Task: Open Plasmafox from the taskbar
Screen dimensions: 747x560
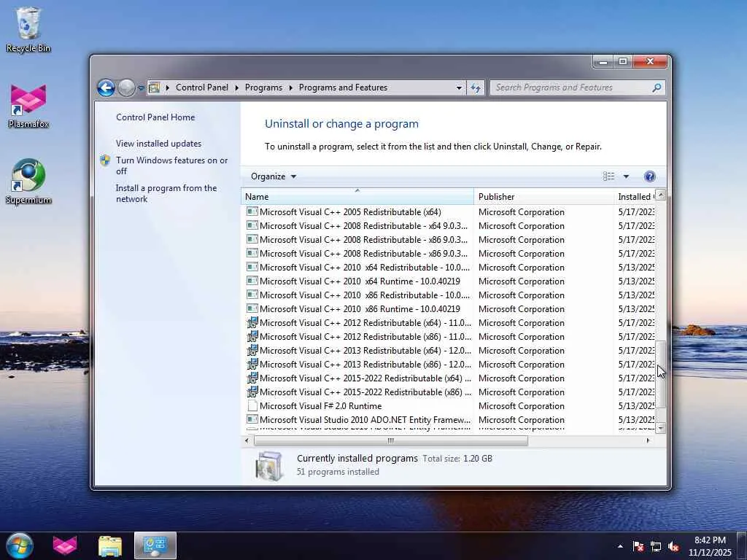Action: pyautogui.click(x=65, y=545)
